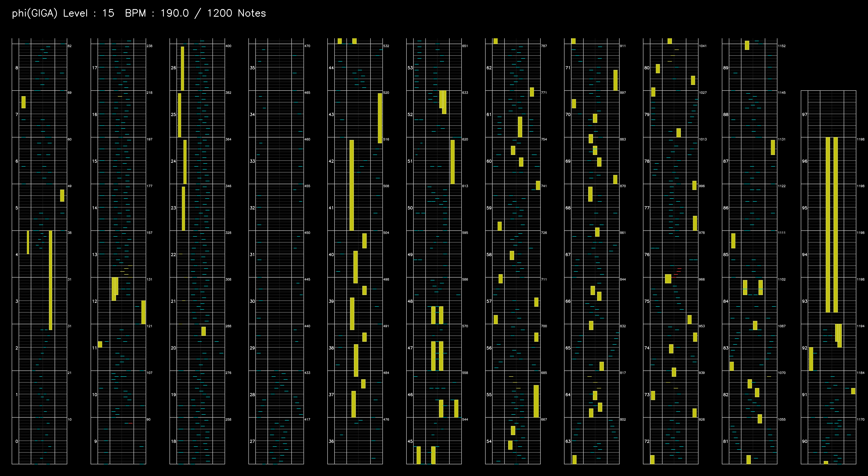Click the long hold note in measure 51
Screen dimensions: 868x476
click(x=453, y=162)
